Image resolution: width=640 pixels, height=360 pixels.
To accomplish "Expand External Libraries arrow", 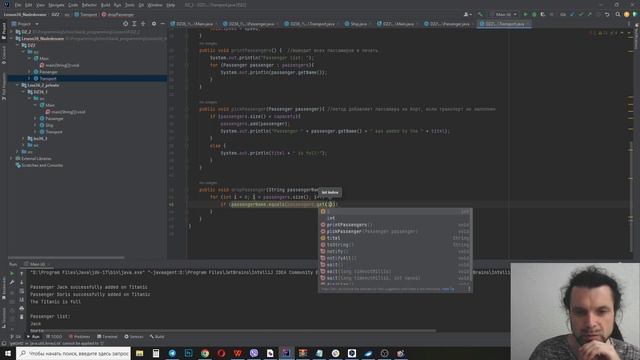I will coord(11,158).
